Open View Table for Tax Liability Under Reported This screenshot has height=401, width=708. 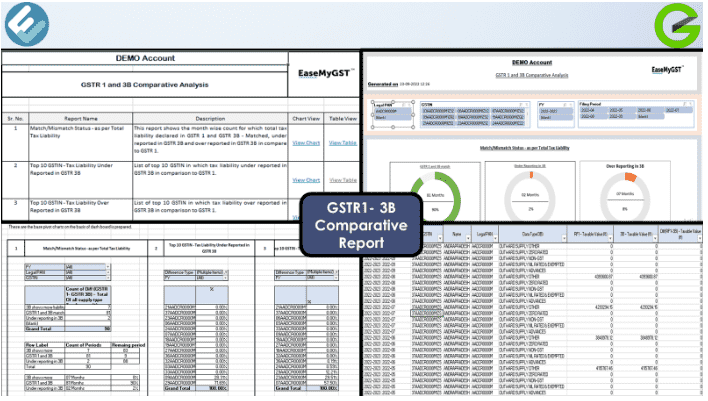point(341,179)
